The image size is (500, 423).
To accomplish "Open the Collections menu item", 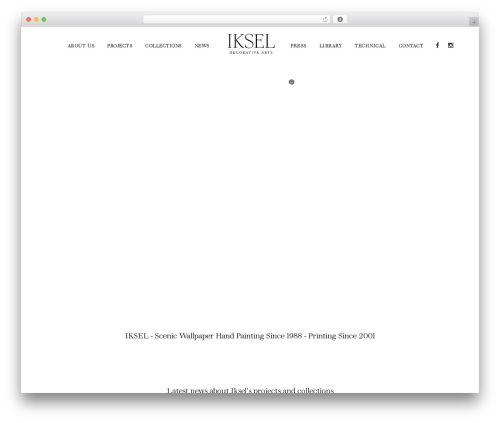I will [x=163, y=46].
